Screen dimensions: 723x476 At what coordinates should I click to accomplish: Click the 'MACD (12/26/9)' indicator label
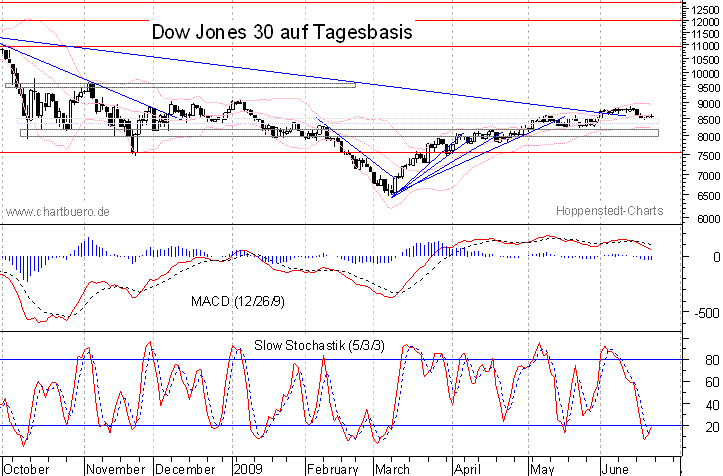[237, 302]
